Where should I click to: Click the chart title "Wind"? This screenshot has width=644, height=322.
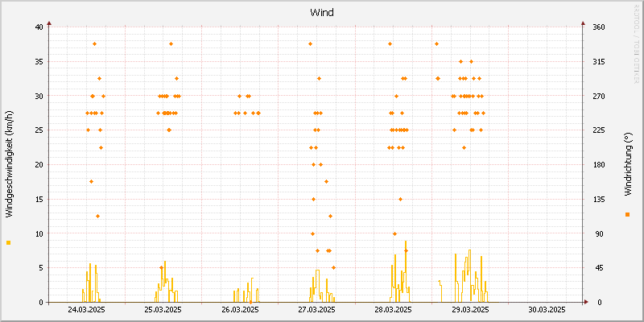click(x=322, y=13)
